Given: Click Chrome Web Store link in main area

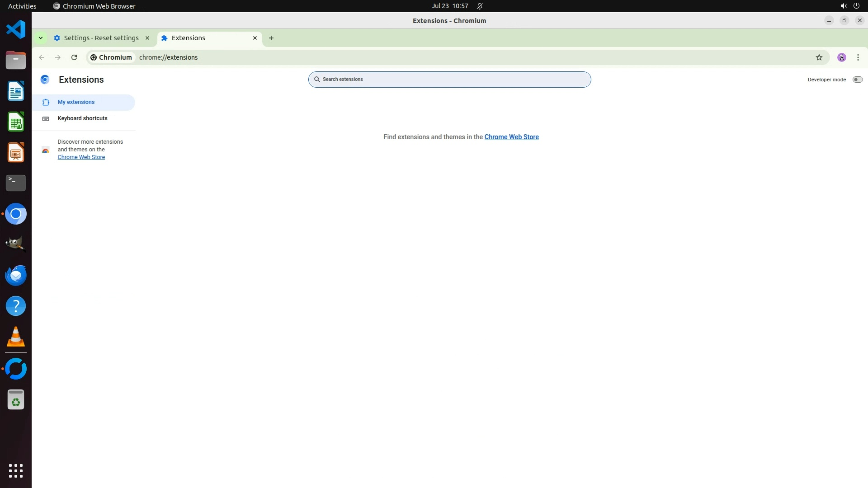Looking at the screenshot, I should pyautogui.click(x=511, y=137).
